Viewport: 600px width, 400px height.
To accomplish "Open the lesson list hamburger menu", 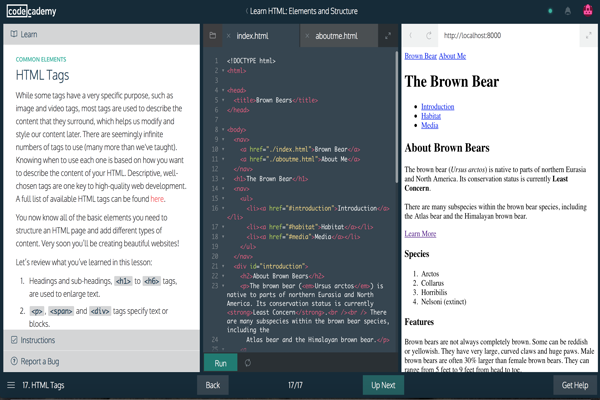I will point(11,385).
